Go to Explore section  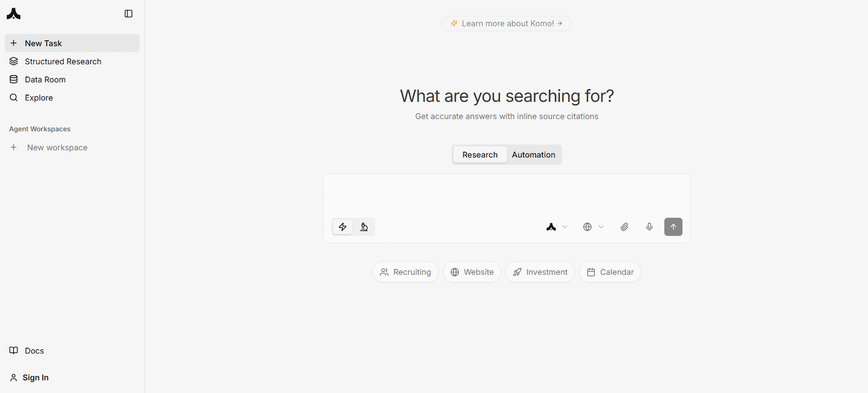coord(38,98)
